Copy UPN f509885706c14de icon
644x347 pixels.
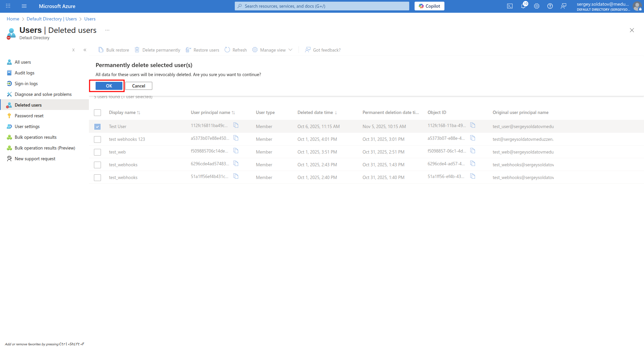point(236,151)
